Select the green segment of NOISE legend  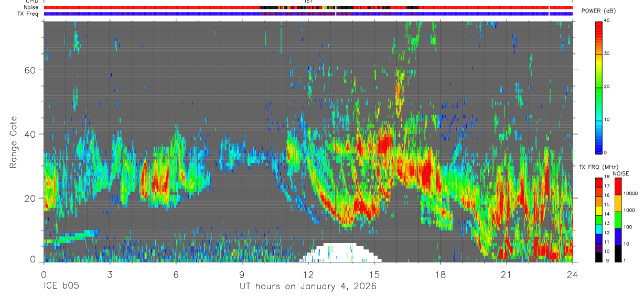pyautogui.click(x=618, y=220)
